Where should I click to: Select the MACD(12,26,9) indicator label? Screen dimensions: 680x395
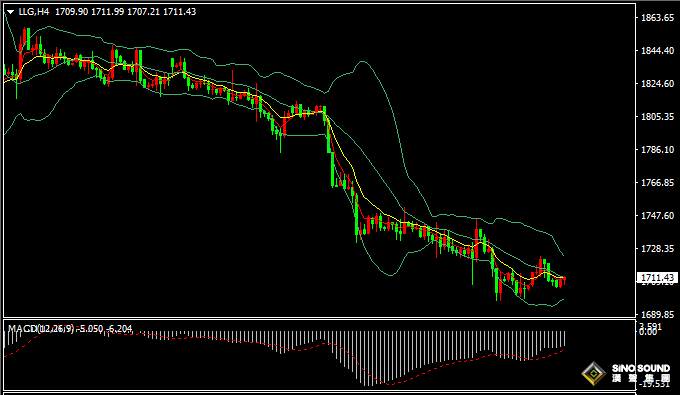click(x=41, y=329)
